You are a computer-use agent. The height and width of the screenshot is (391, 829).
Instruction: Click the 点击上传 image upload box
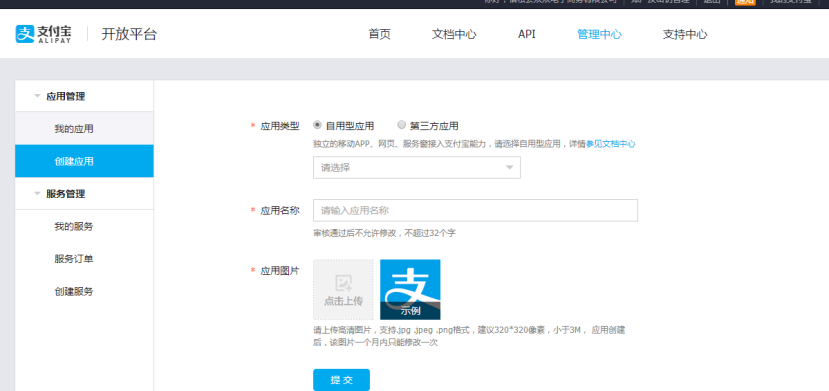[343, 290]
